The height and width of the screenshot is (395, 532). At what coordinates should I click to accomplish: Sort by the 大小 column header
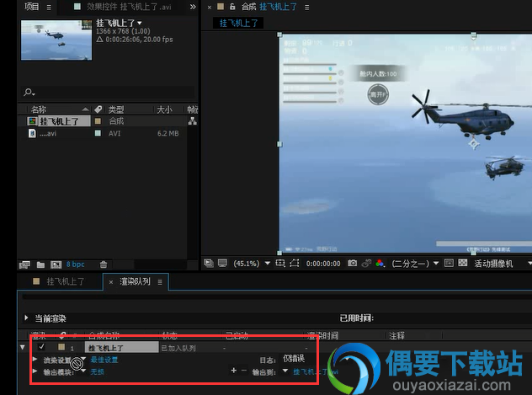point(164,109)
